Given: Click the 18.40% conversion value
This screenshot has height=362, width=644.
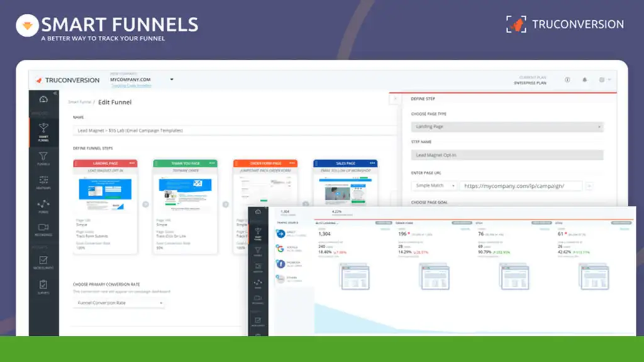Looking at the screenshot, I should [325, 252].
